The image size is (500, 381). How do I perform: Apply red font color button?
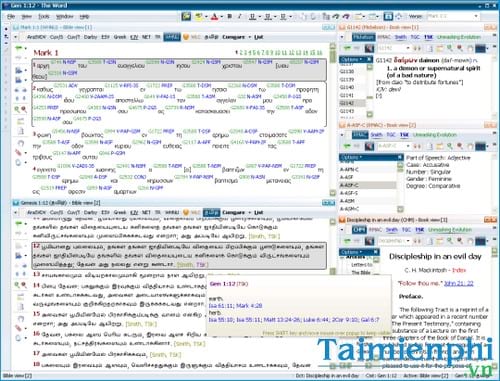pyautogui.click(x=214, y=16)
